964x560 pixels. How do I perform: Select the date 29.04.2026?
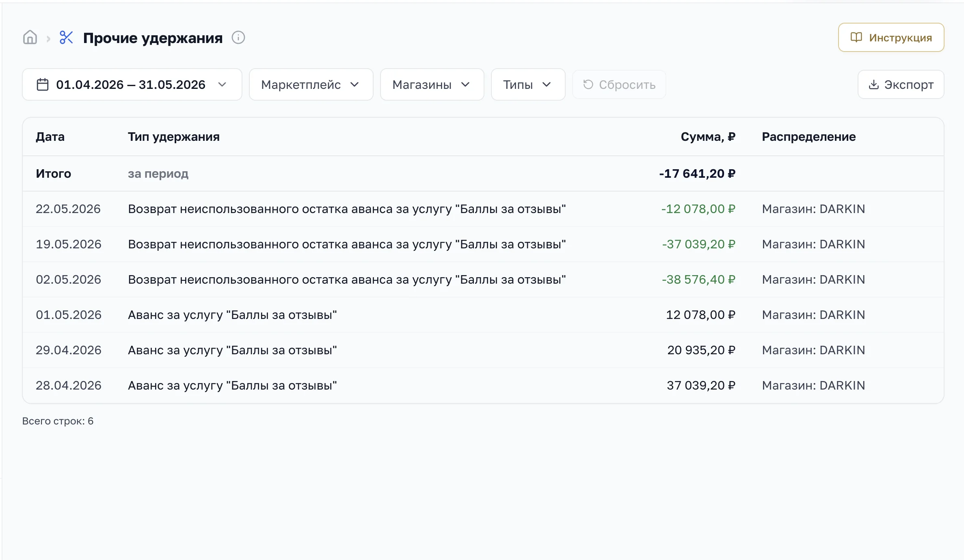(x=68, y=350)
